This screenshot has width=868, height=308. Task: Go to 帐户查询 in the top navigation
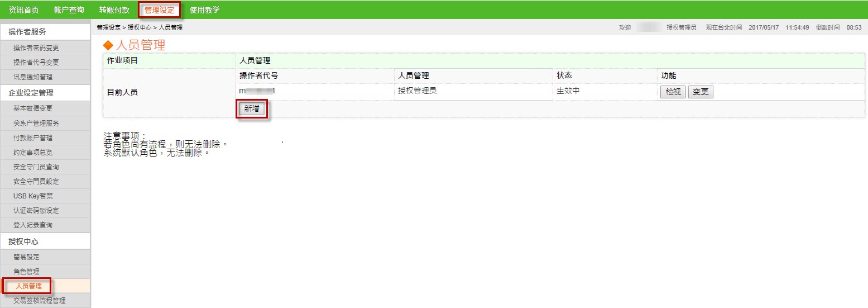click(69, 10)
